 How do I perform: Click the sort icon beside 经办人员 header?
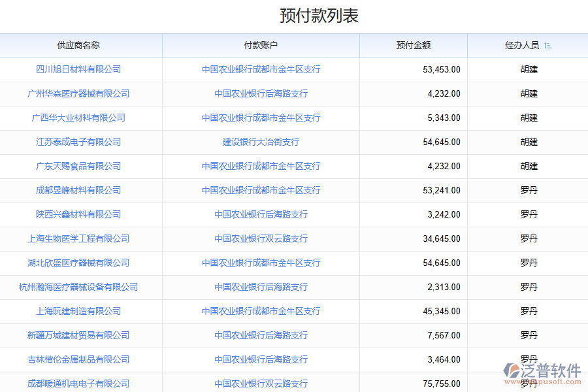pos(547,46)
